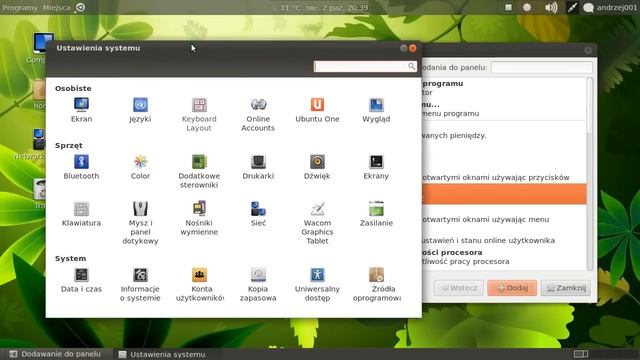Click the 'menu programu' list row in panel dialog
640x360 pixels.
[x=504, y=109]
